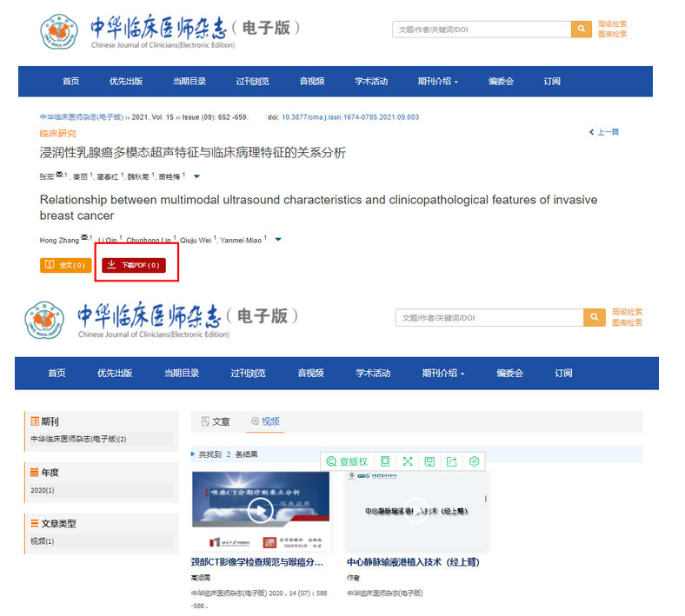Open 优先出版 on the video results page navbar
Screen dimensions: 685x616
115,373
